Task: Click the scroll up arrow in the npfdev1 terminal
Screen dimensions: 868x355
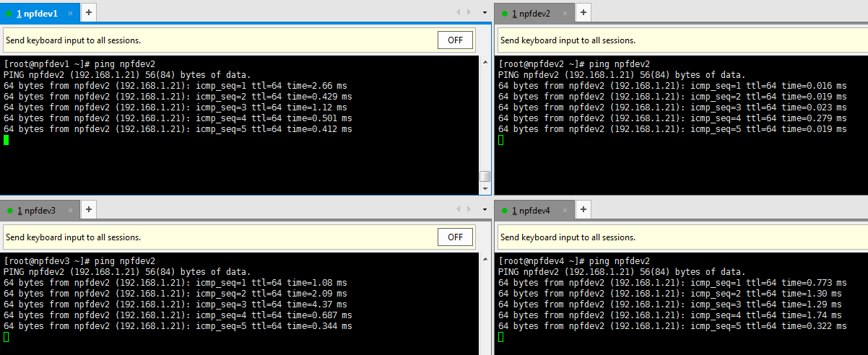Action: click(485, 62)
